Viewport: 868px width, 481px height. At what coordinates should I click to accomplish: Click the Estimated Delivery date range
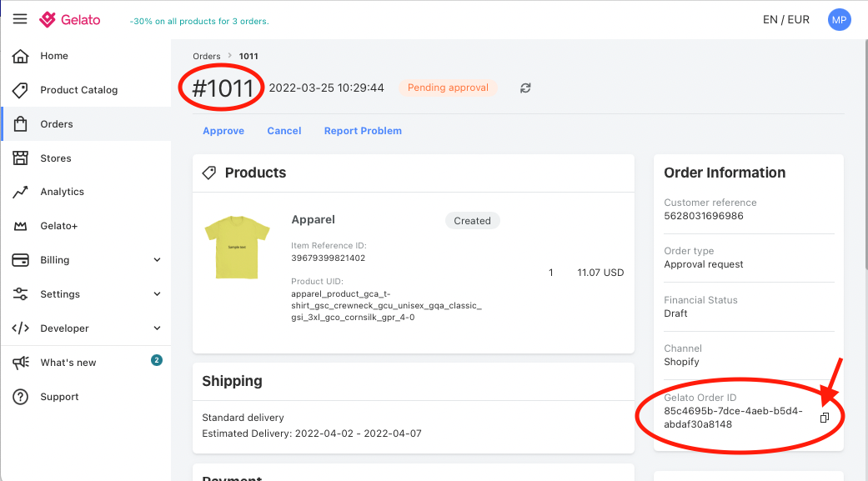(312, 433)
